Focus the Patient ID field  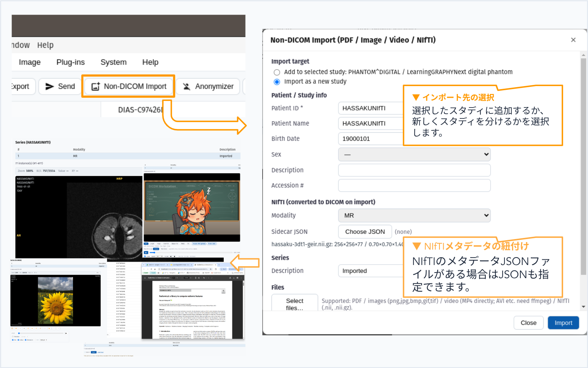click(x=371, y=108)
